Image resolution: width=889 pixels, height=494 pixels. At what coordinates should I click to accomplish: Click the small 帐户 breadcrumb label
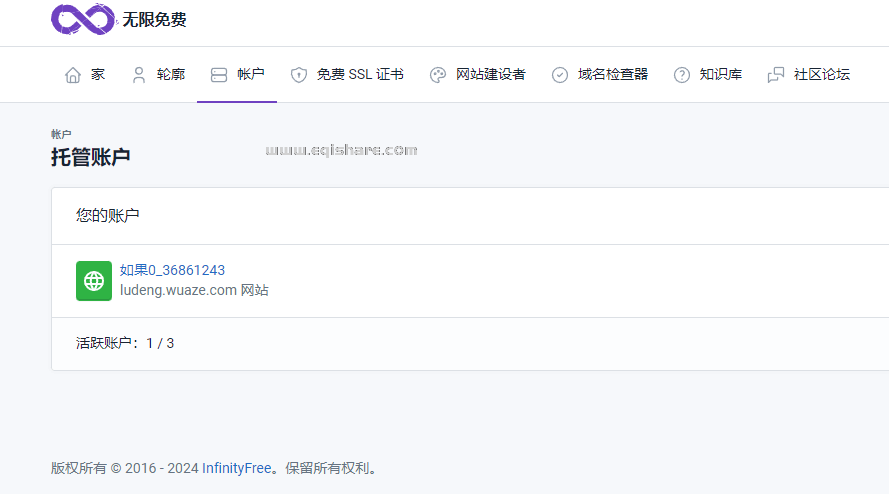(61, 134)
